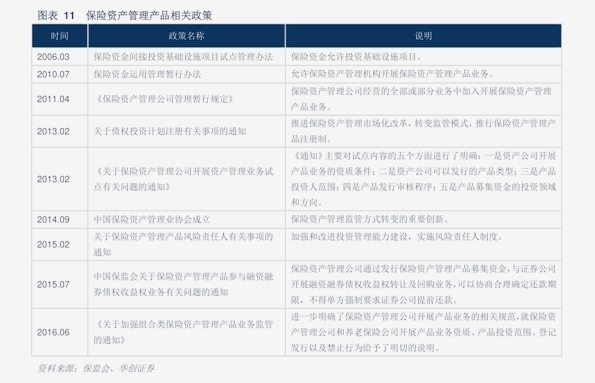Click policy name 中国保监会关于保险资产管理产品参与融资融券…
The height and width of the screenshot is (383, 595).
(183, 284)
